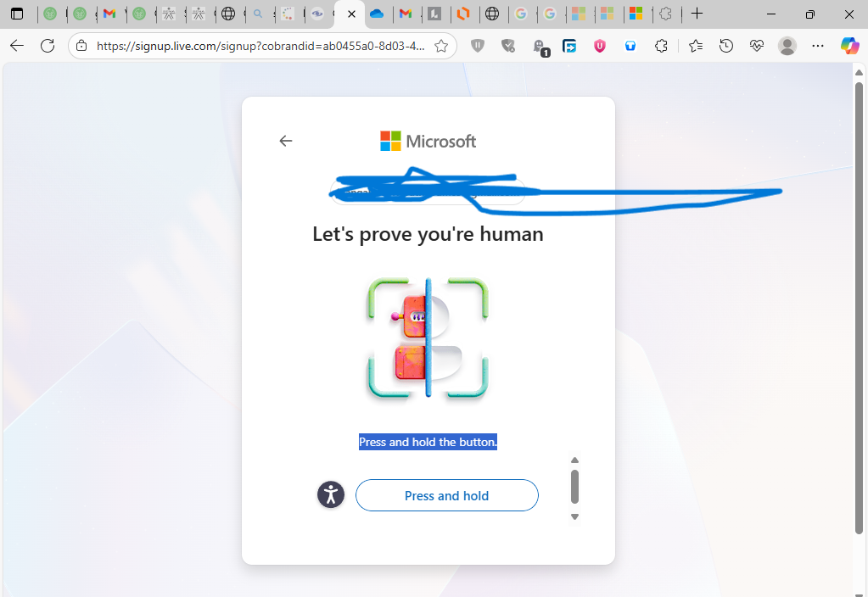Image resolution: width=868 pixels, height=597 pixels.
Task: Open the tab actions menu icon
Action: pos(17,14)
